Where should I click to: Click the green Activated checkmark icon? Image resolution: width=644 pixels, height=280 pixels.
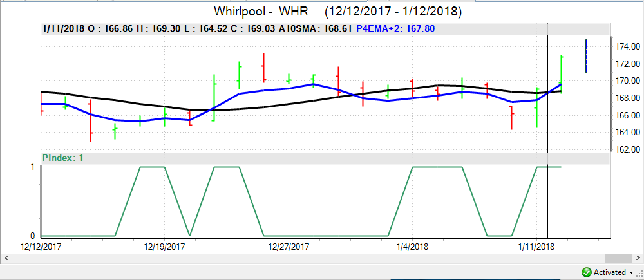pyautogui.click(x=586, y=272)
